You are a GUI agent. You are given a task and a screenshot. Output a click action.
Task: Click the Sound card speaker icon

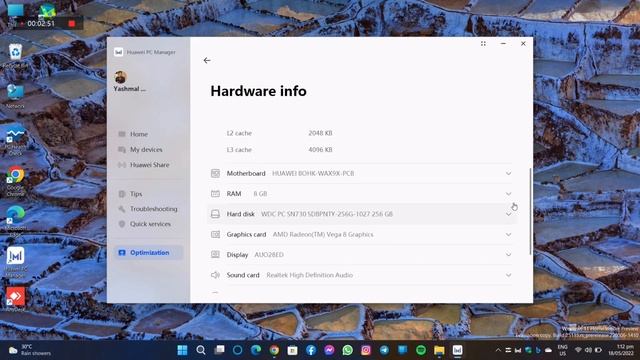coord(215,275)
